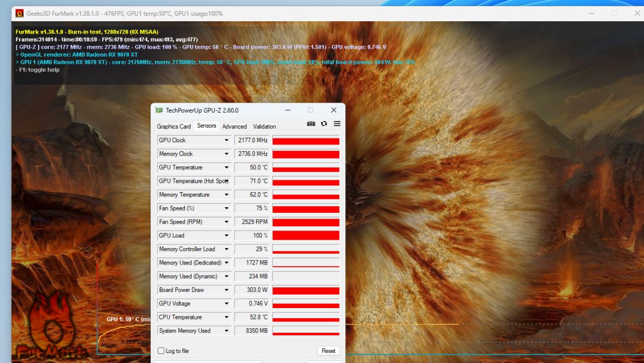This screenshot has width=644, height=363.
Task: Click the FurMark icon in the title bar
Action: tap(20, 13)
